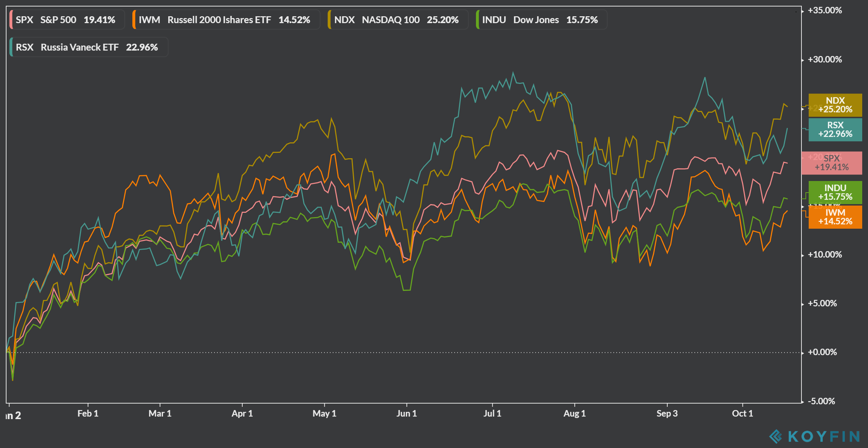Image resolution: width=868 pixels, height=448 pixels.
Task: Click the Jul 1 date axis label
Action: 492,414
